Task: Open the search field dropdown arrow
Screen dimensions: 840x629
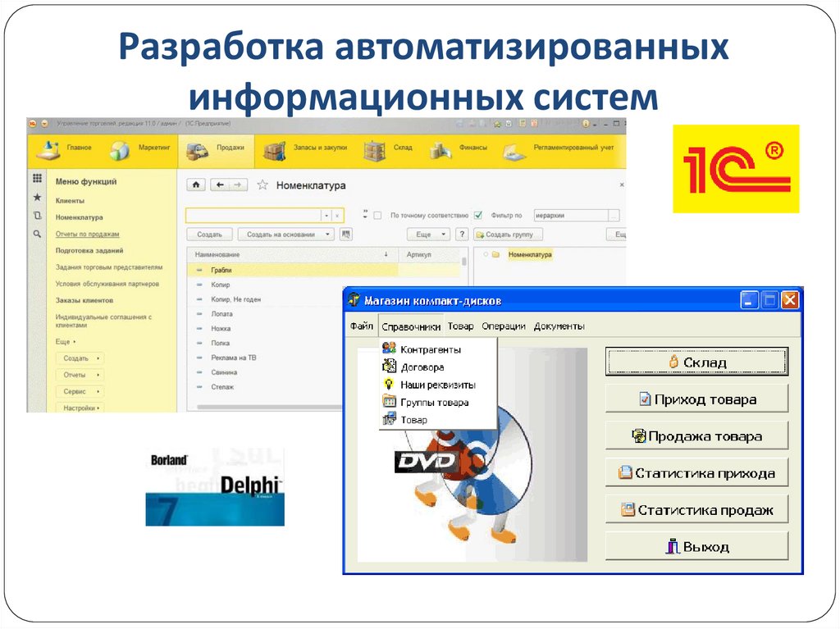Action: pyautogui.click(x=326, y=216)
